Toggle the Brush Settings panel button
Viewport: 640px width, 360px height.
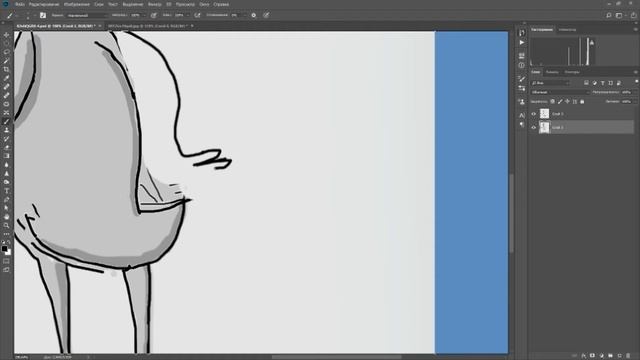43,15
